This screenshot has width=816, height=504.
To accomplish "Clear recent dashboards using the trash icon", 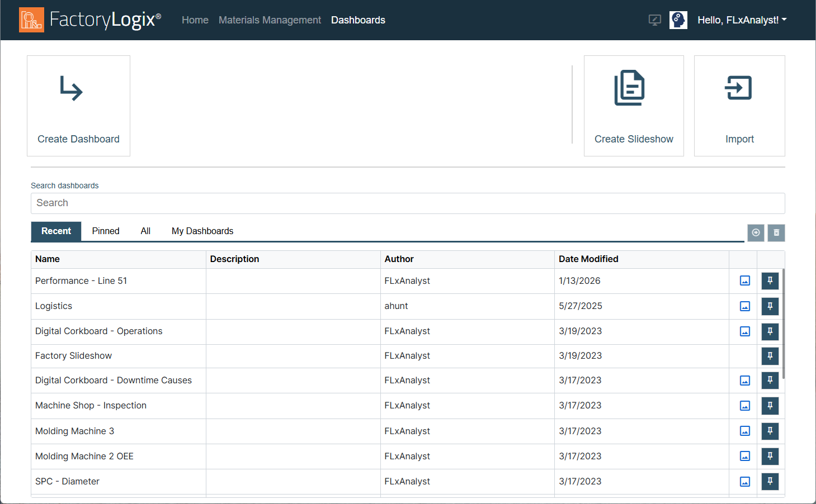I will coord(776,232).
